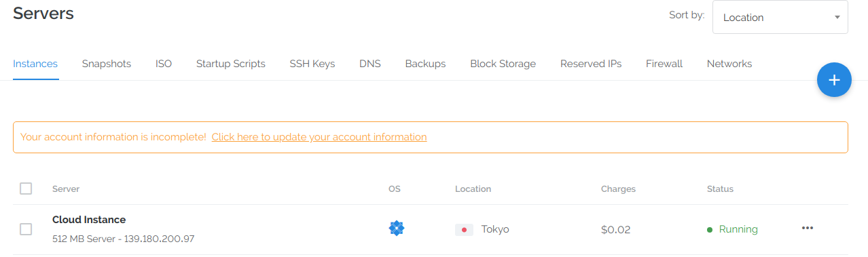Select the SSH Keys tab

[312, 64]
